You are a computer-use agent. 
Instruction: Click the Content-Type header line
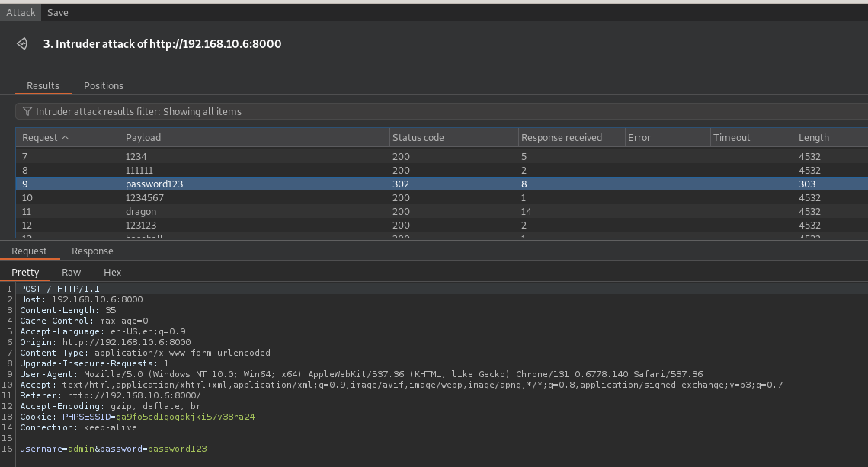point(145,353)
